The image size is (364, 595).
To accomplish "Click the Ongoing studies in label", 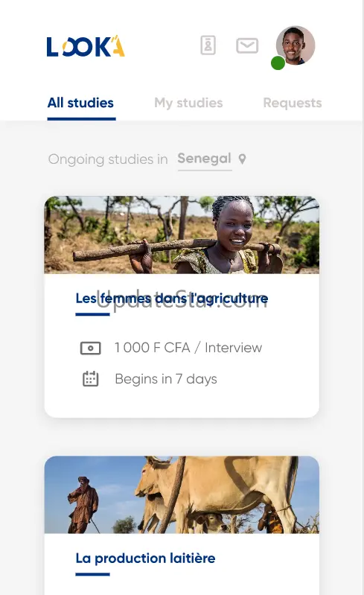I will (108, 159).
